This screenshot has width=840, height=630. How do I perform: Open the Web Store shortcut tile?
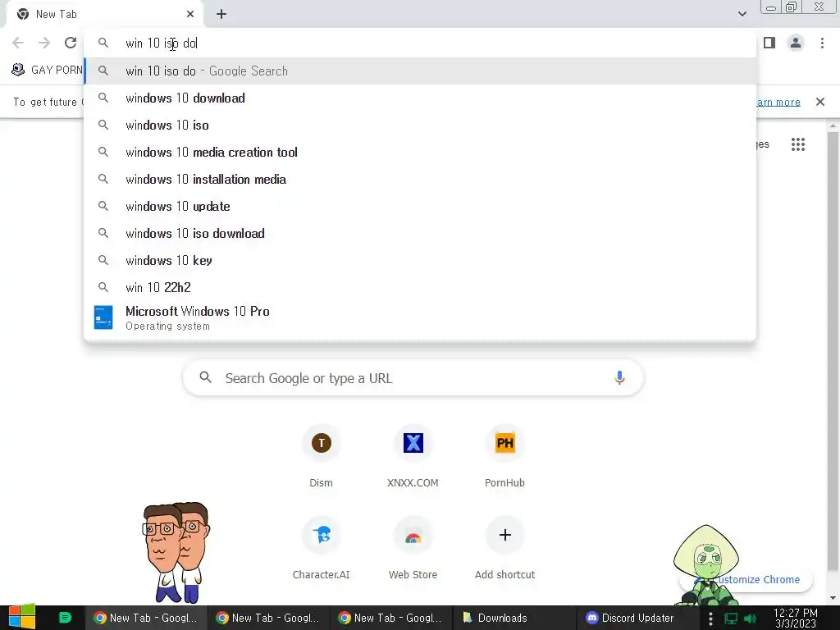(x=413, y=548)
